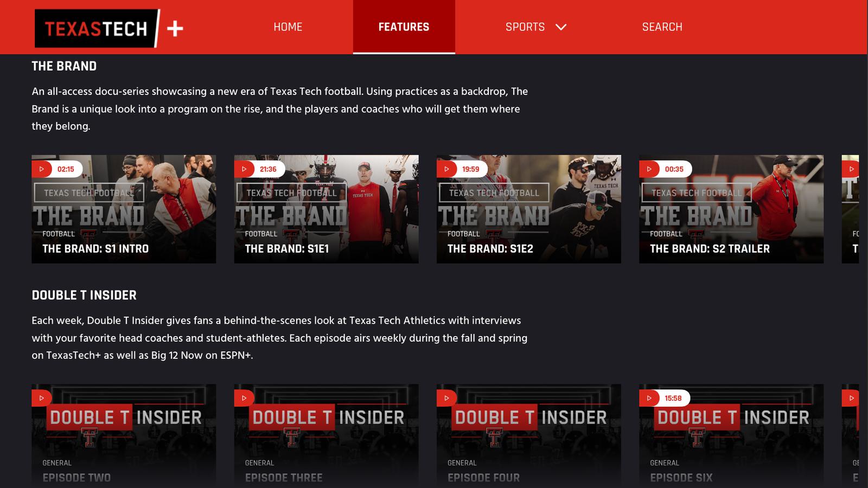Select EPISODE FOUR card title

click(483, 478)
